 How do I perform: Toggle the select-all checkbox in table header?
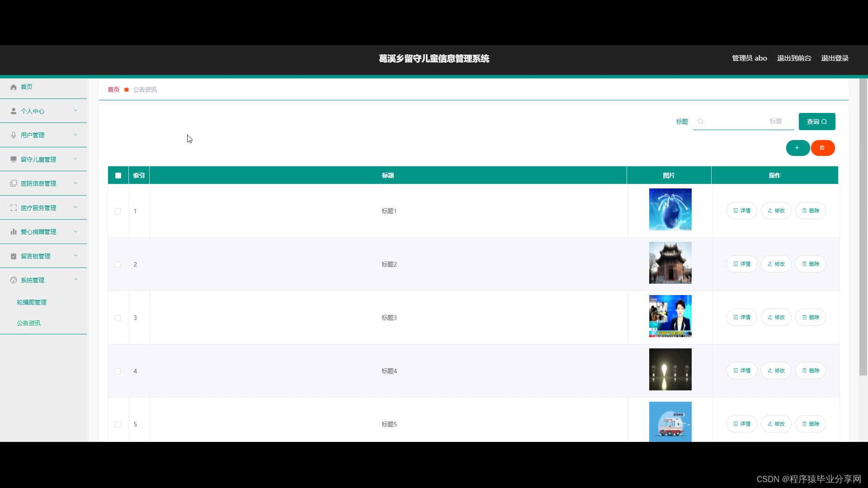point(118,175)
